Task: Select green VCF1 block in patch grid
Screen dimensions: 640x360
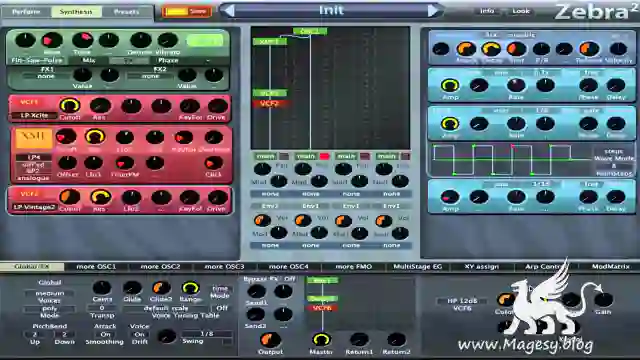Action: (x=269, y=93)
